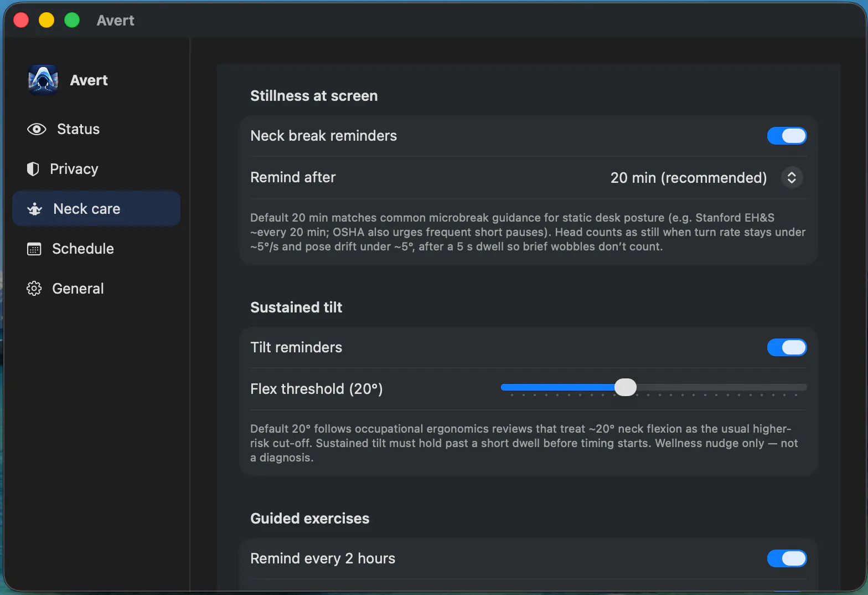Image resolution: width=868 pixels, height=595 pixels.
Task: Click the Privacy shield icon
Action: point(33,169)
